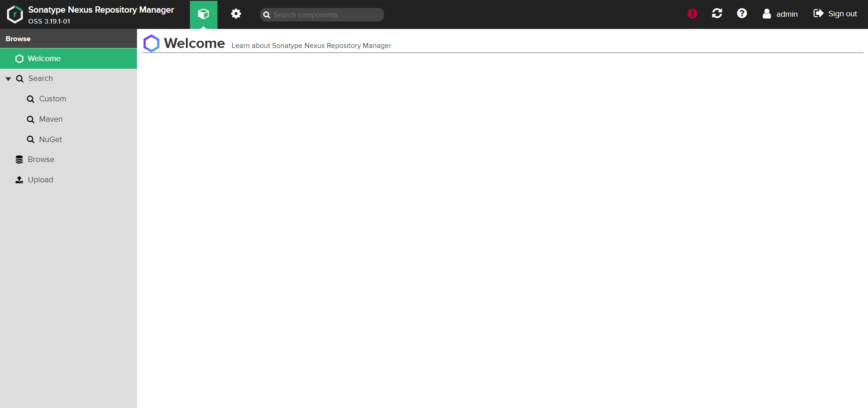Click the admin user account button
Viewport: 868px width, 408px height.
pos(780,14)
